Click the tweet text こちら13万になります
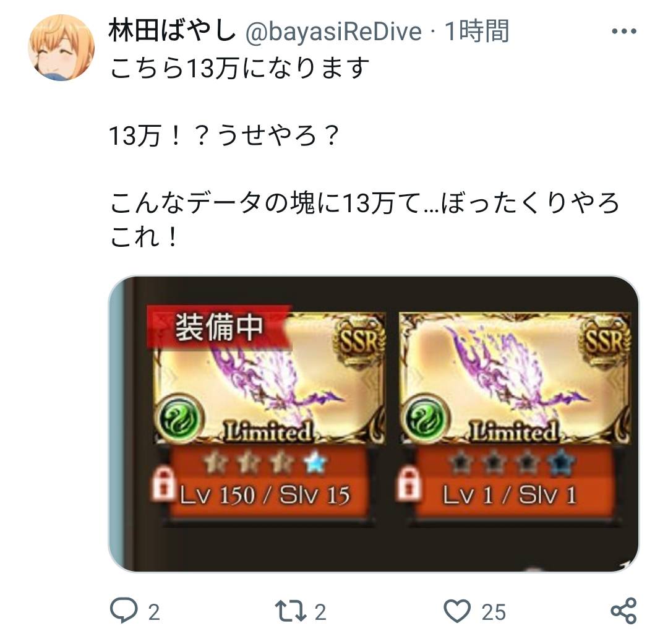 click(x=239, y=68)
